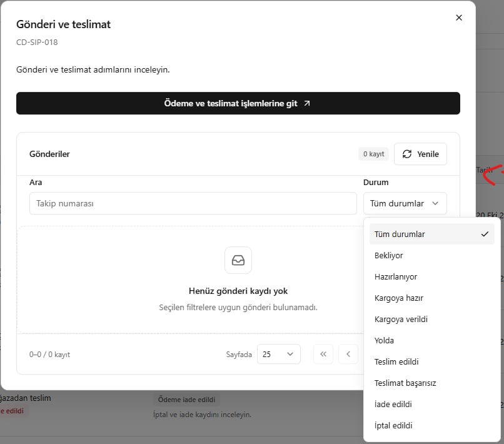
Task: Select Tüm durumlar option
Action: (x=431, y=234)
